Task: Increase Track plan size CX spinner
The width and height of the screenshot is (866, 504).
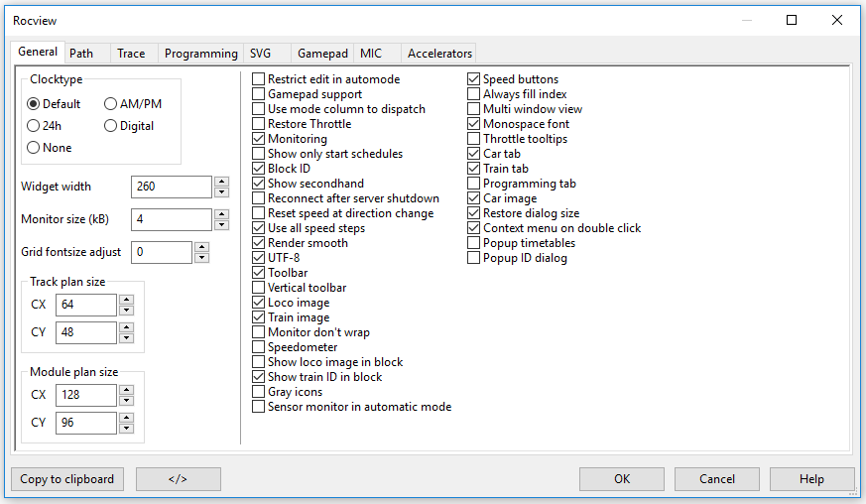Action: (126, 299)
